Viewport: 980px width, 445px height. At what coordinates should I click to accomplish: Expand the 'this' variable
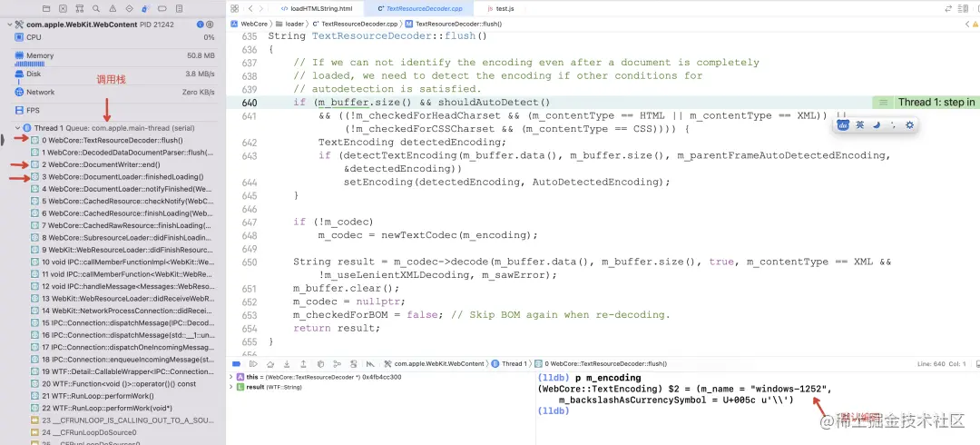tap(230, 378)
